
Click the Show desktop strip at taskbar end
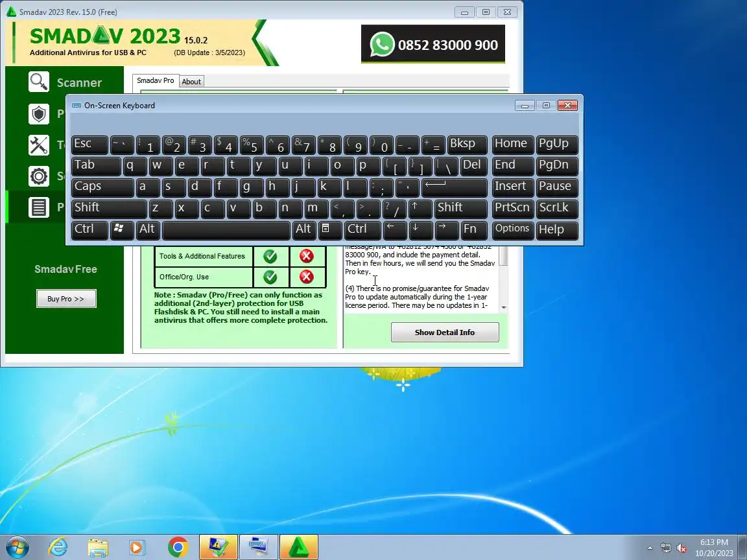click(x=742, y=547)
